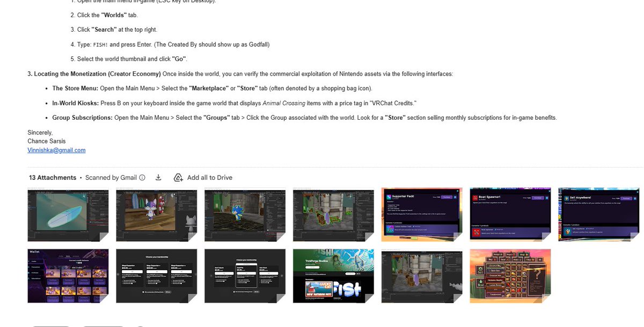Open the blue-haired character attachment thumbnail
Image resolution: width=644 pixels, height=327 pixels.
click(x=245, y=215)
